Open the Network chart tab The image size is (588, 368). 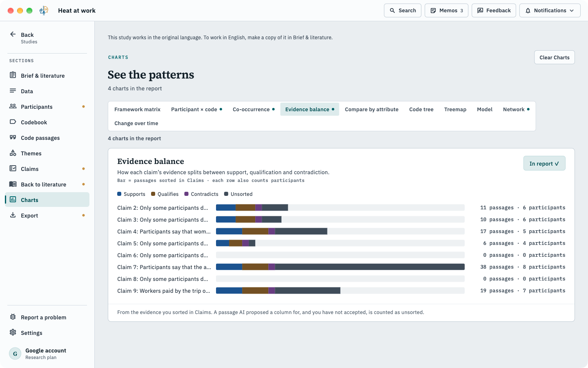[516, 109]
